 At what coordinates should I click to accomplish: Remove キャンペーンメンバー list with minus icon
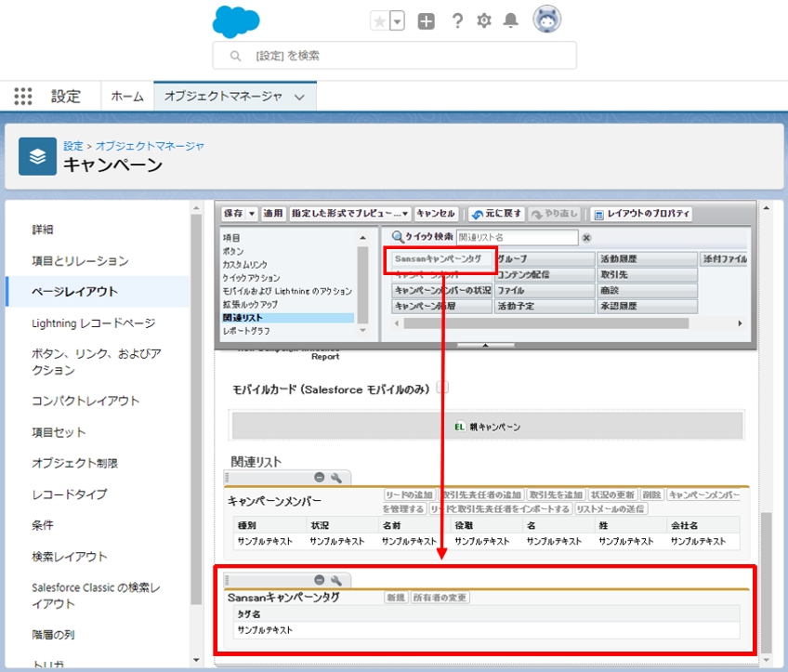coord(320,477)
